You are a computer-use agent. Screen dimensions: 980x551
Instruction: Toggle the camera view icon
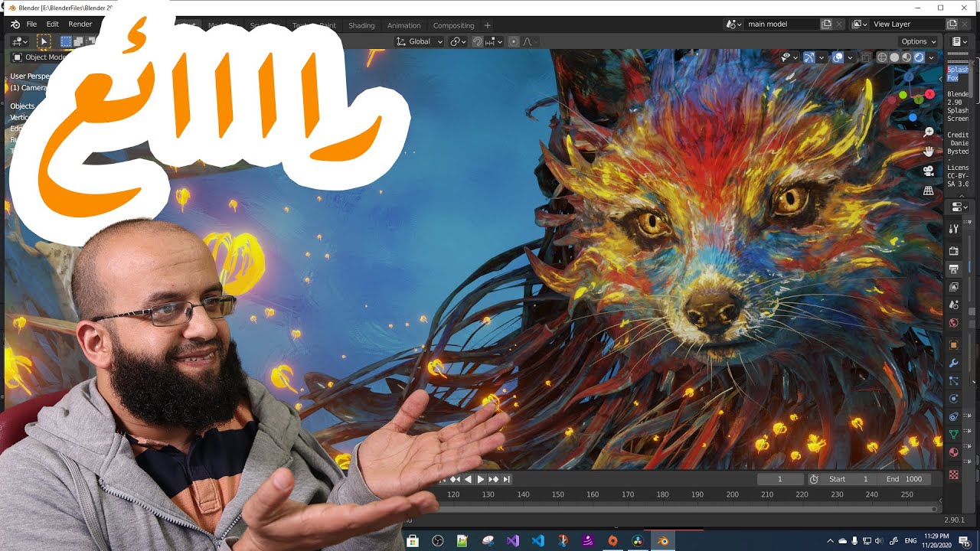tap(929, 171)
